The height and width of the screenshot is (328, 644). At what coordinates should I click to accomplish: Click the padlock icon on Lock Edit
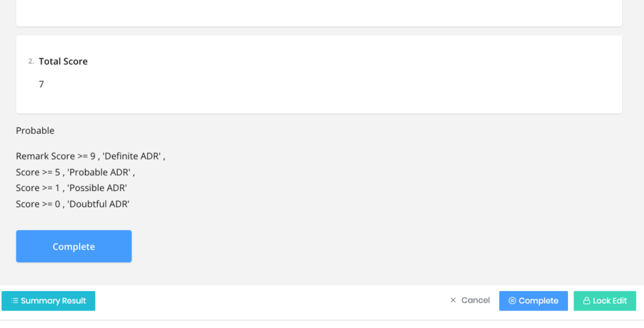tap(586, 301)
